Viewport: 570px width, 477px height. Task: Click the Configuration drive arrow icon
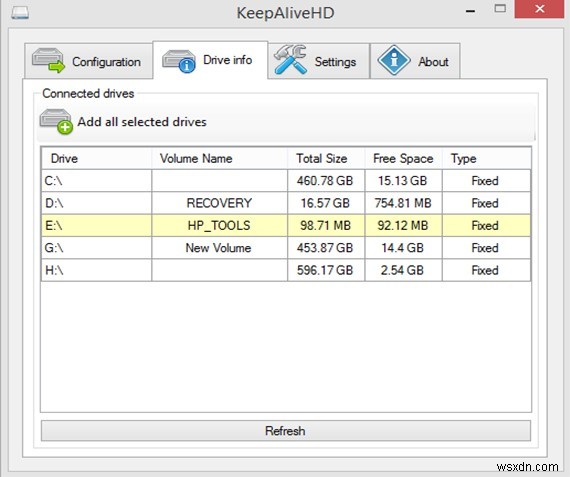pos(48,60)
